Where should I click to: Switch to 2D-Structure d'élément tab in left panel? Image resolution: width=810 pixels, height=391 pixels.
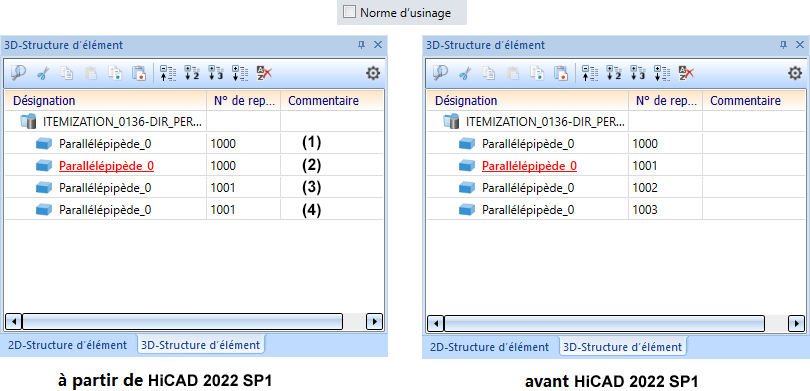(67, 345)
